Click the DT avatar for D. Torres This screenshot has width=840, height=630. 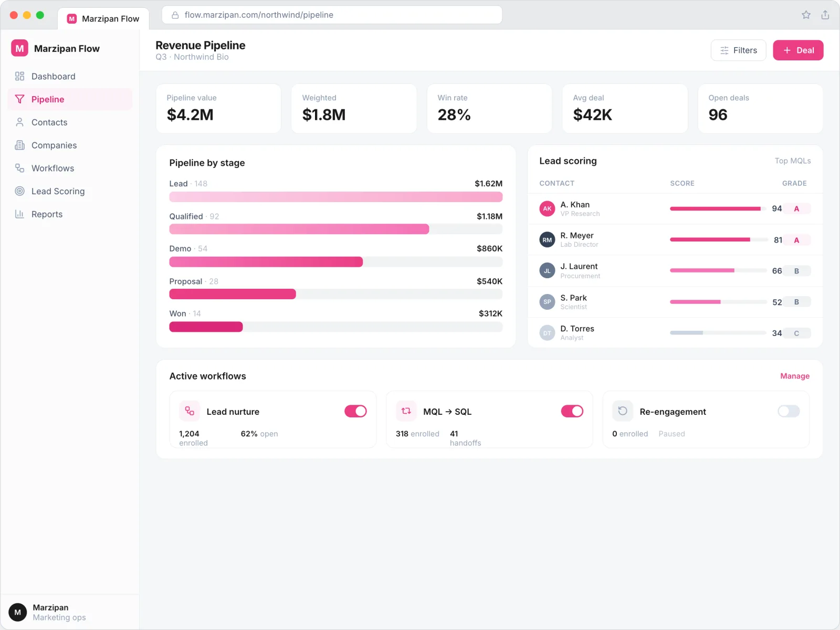(x=547, y=333)
